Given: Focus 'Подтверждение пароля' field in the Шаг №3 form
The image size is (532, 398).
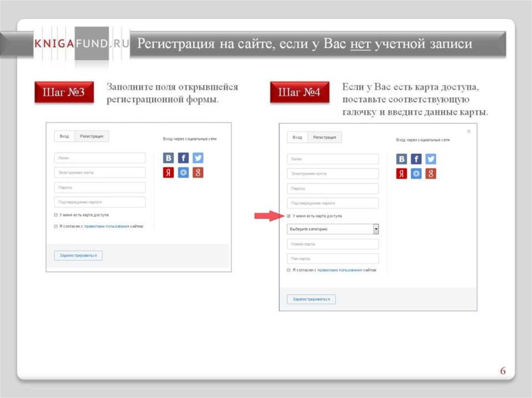Looking at the screenshot, I should tap(100, 202).
